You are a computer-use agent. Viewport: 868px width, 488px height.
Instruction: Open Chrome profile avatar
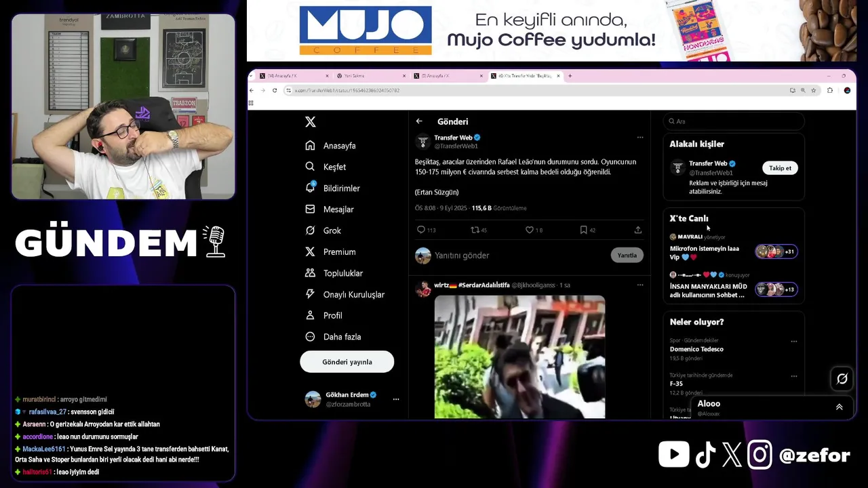pos(847,90)
